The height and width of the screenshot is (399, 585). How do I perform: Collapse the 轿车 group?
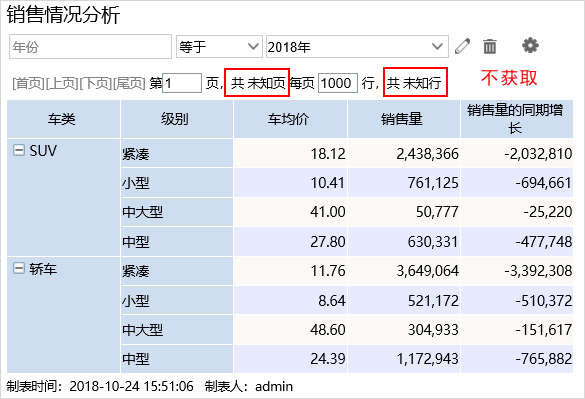click(19, 268)
